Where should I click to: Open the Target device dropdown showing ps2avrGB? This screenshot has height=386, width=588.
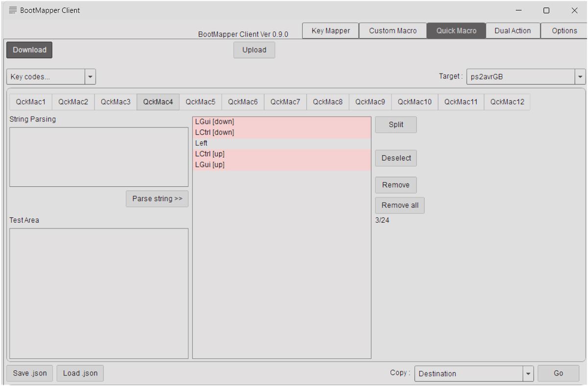[580, 76]
